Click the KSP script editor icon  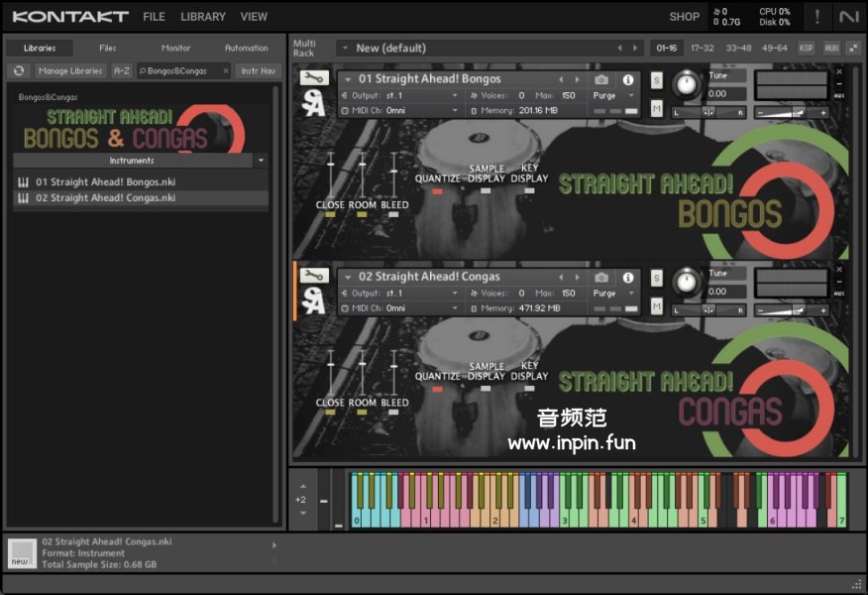pyautogui.click(x=807, y=48)
